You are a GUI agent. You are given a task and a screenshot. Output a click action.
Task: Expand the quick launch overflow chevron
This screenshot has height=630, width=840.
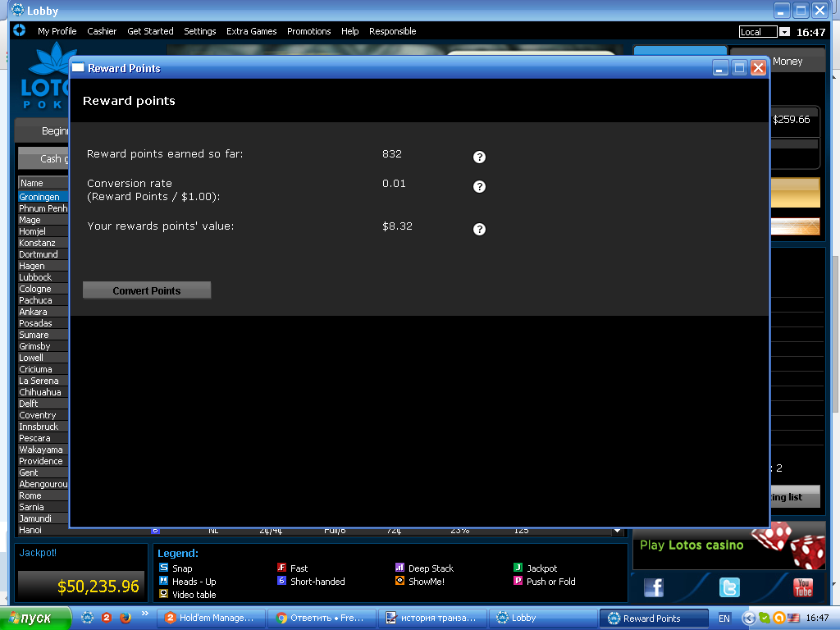click(x=144, y=614)
